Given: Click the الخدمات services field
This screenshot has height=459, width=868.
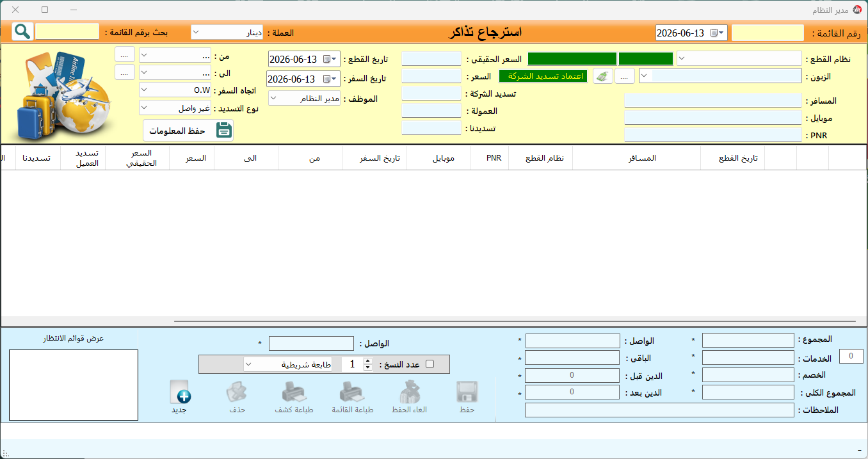Looking at the screenshot, I should (x=748, y=358).
